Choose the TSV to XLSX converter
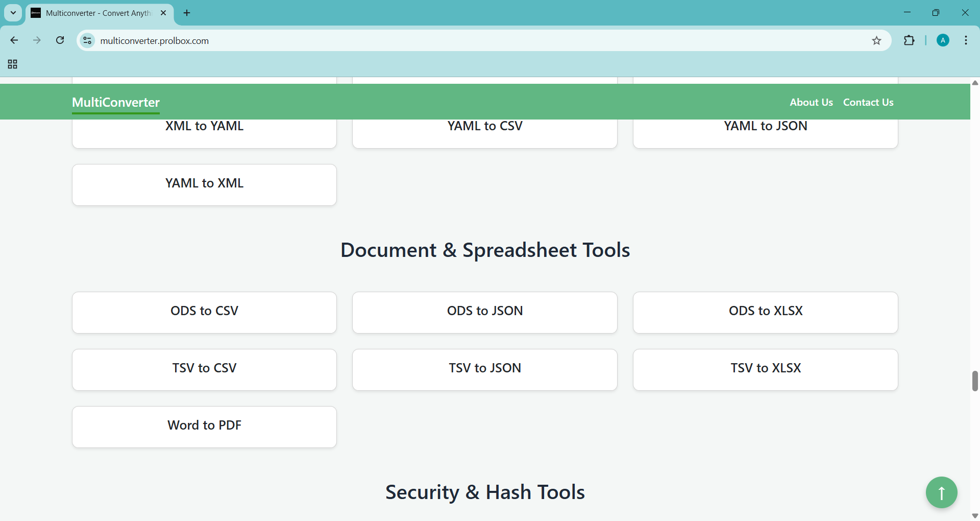Viewport: 980px width, 521px height. coord(765,369)
